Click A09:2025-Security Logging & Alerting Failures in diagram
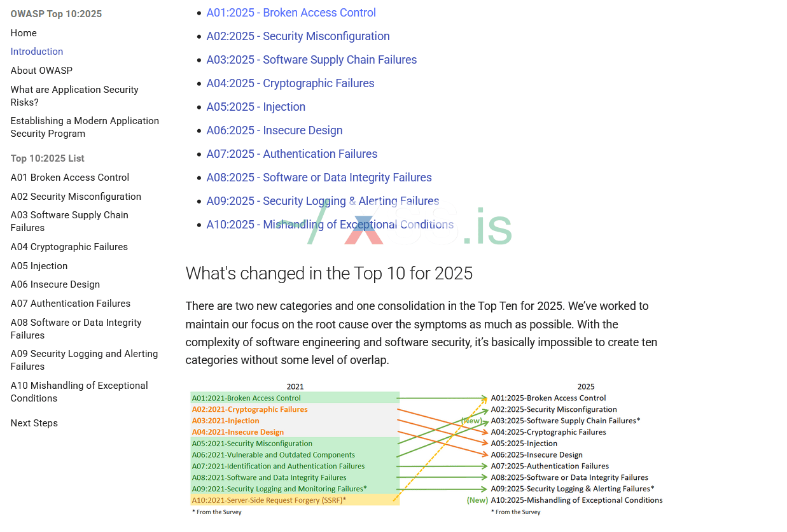Image resolution: width=787 pixels, height=532 pixels. click(x=572, y=489)
